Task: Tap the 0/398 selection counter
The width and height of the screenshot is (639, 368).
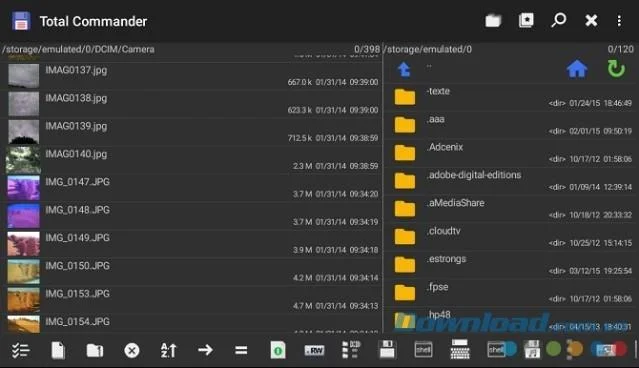Action: (367, 49)
